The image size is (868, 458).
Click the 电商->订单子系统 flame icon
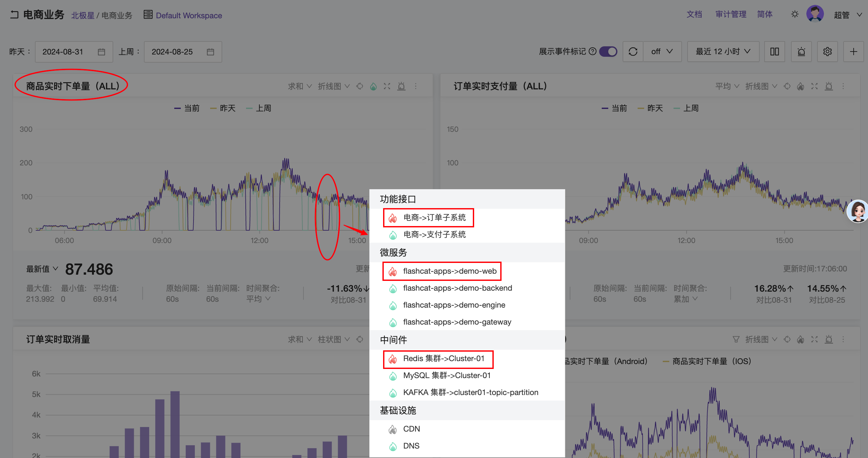tap(392, 217)
